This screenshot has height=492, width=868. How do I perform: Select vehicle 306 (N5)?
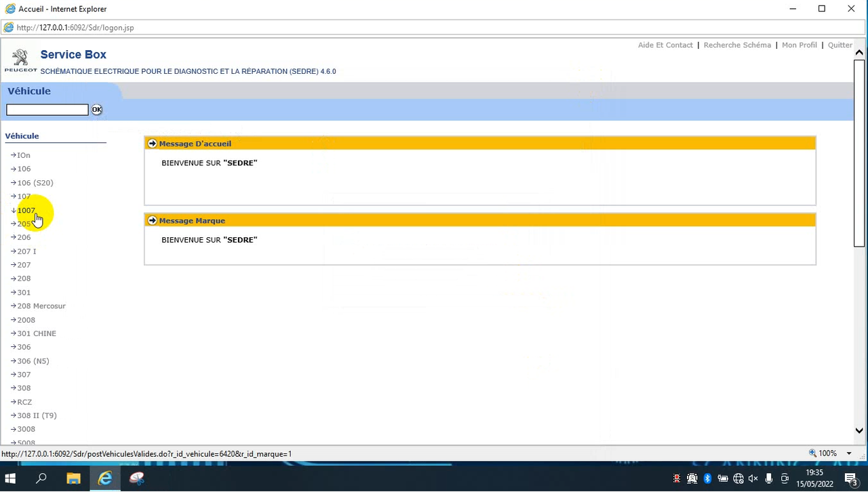[33, 361]
